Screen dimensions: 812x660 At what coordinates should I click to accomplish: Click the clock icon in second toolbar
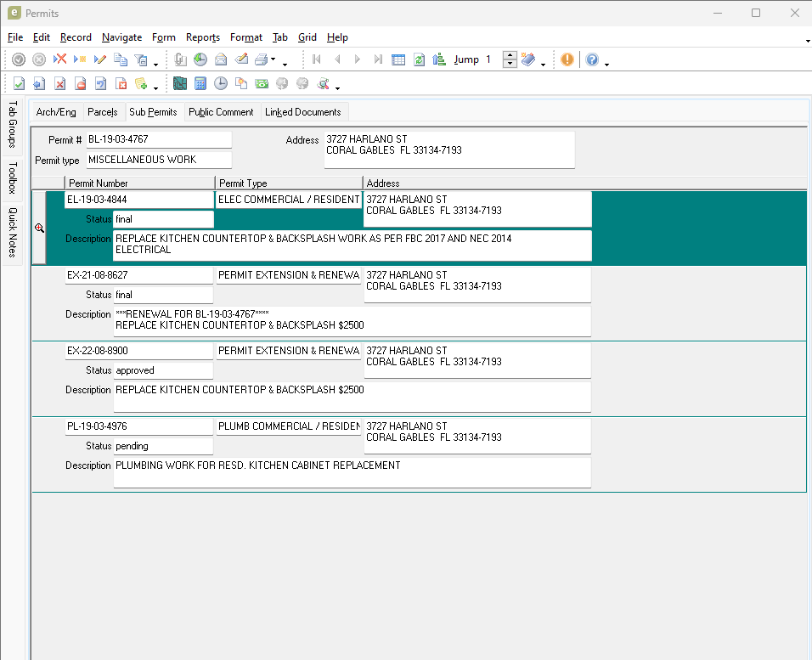pyautogui.click(x=221, y=83)
